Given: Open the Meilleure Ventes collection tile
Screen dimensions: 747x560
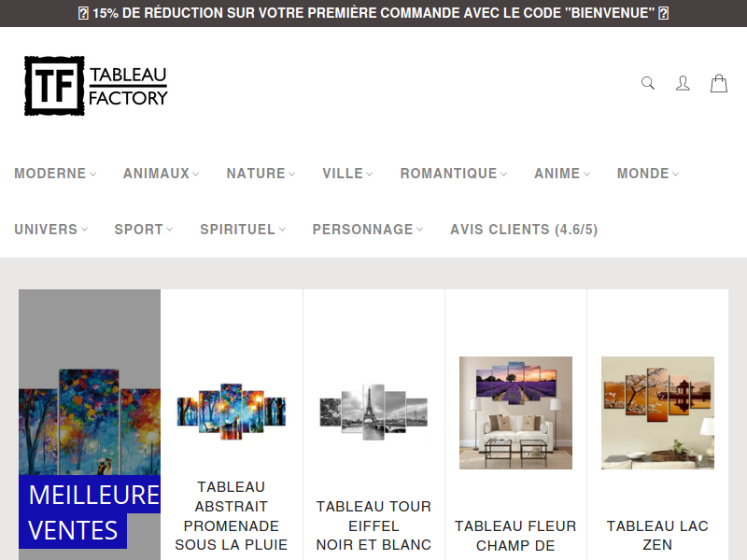Looking at the screenshot, I should (90, 425).
